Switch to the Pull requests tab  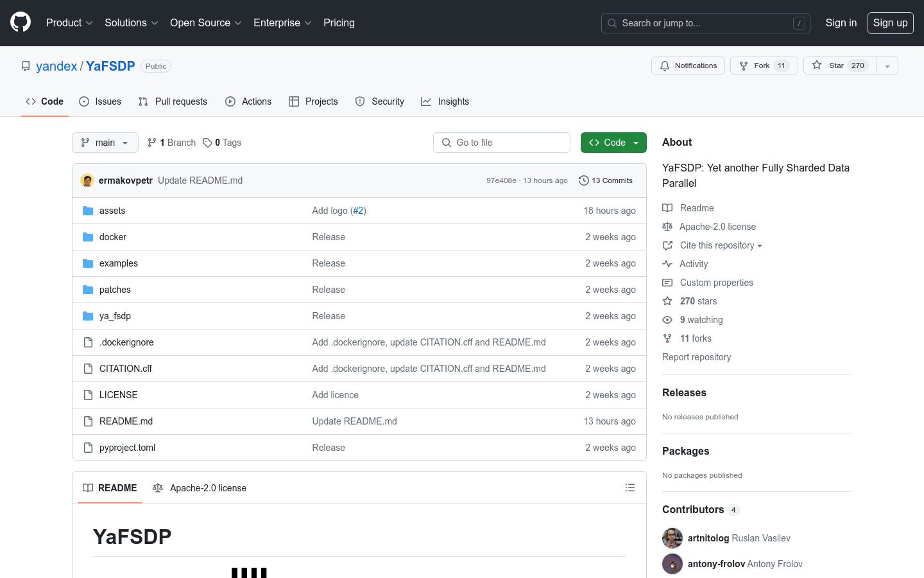(x=173, y=101)
